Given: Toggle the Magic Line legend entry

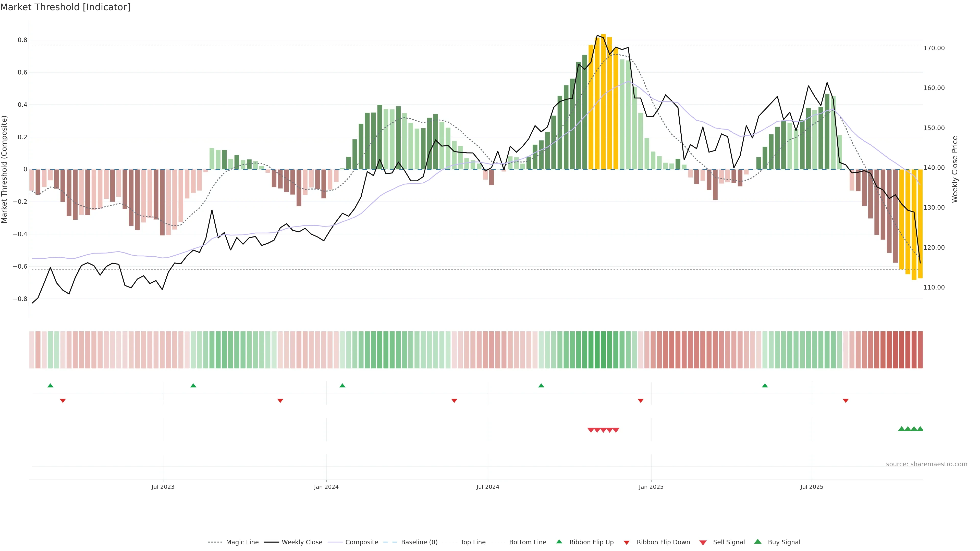Looking at the screenshot, I should click(x=242, y=542).
